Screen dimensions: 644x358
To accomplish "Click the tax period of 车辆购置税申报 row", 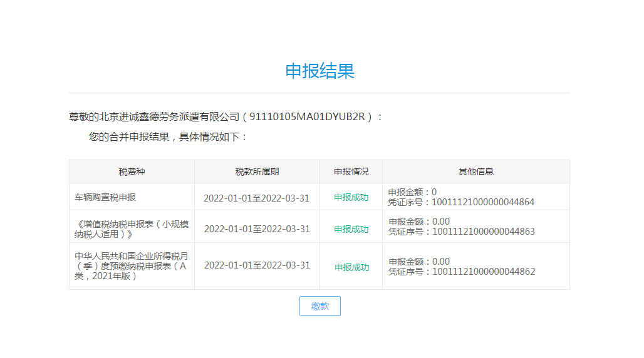I will pos(257,198).
